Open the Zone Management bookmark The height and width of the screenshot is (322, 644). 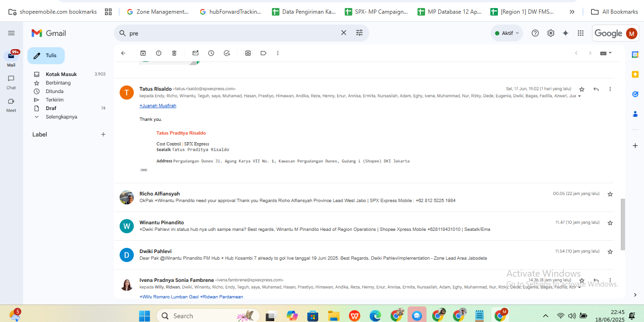tap(158, 12)
